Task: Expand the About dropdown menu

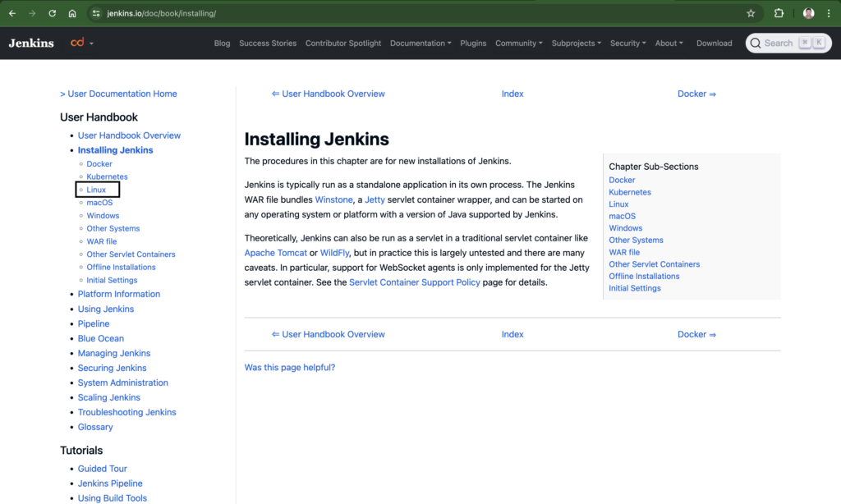Action: (x=669, y=43)
